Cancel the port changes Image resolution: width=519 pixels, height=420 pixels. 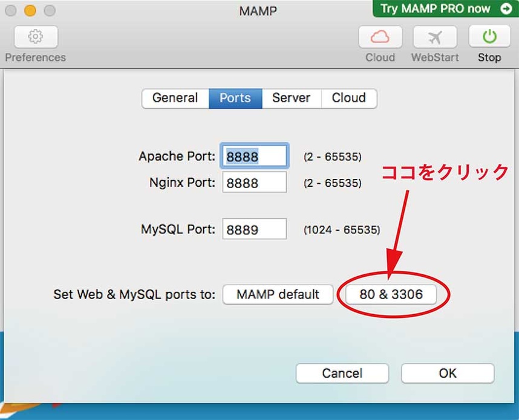point(342,373)
